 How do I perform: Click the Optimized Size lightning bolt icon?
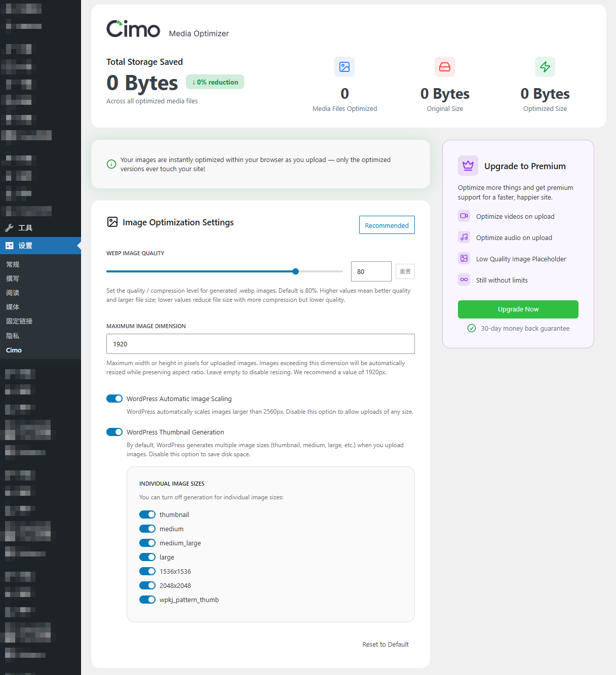(545, 67)
